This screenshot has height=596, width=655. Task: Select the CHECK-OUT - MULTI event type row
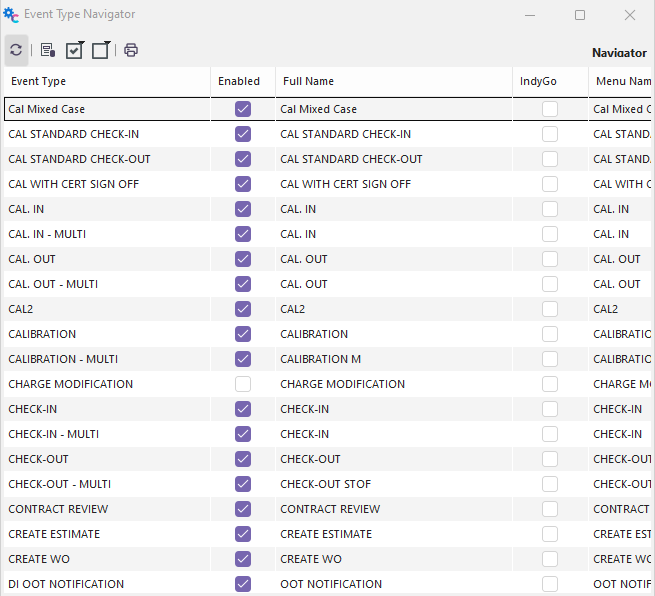click(x=60, y=484)
